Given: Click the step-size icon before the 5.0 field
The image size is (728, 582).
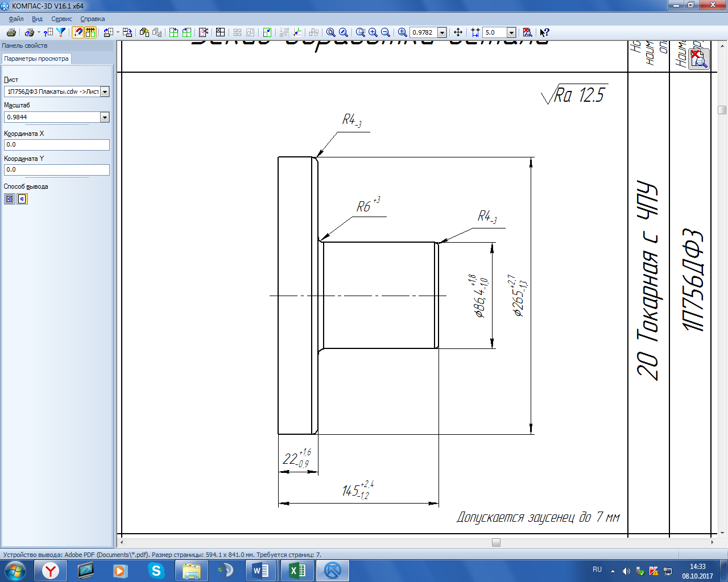Looking at the screenshot, I should [x=475, y=32].
